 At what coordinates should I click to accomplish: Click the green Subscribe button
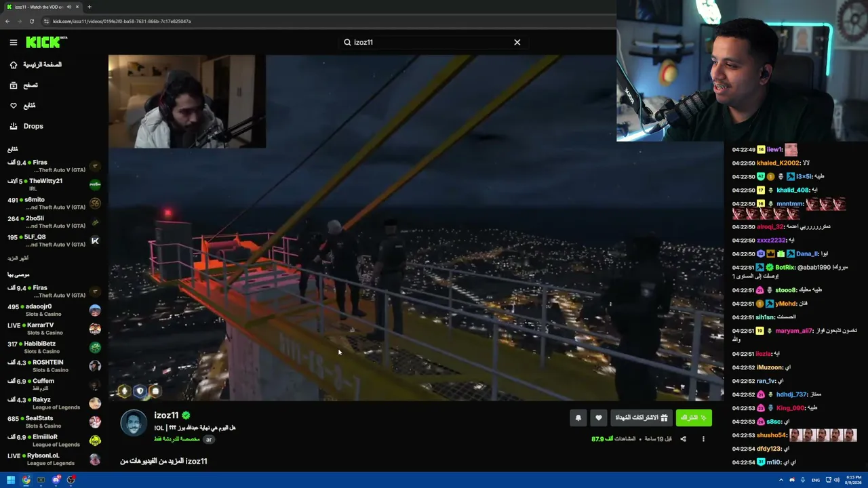[x=694, y=418]
